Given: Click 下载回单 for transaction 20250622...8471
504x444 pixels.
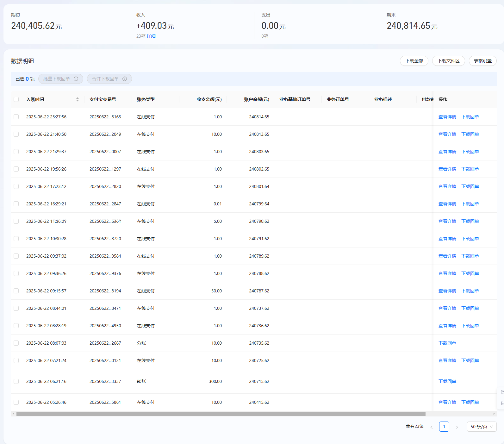Looking at the screenshot, I should (470, 308).
